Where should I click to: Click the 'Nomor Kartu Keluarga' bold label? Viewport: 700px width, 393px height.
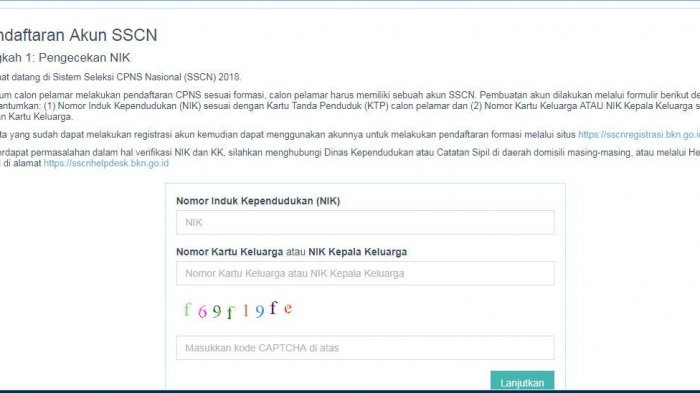point(229,252)
